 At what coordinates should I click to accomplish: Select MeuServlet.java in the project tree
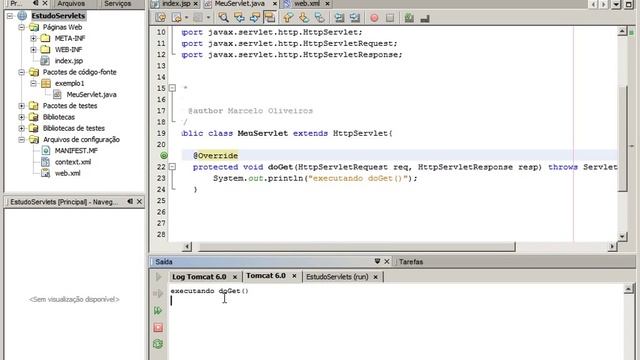91,95
